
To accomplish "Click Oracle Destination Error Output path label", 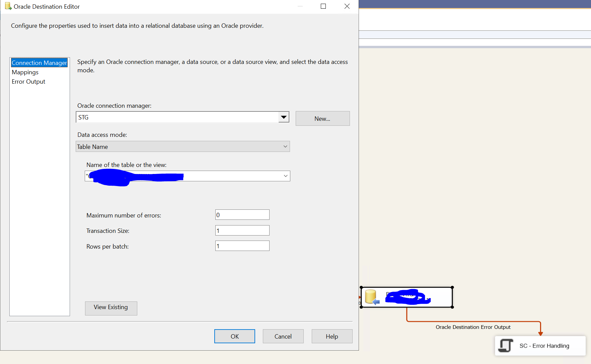I will [x=473, y=327].
